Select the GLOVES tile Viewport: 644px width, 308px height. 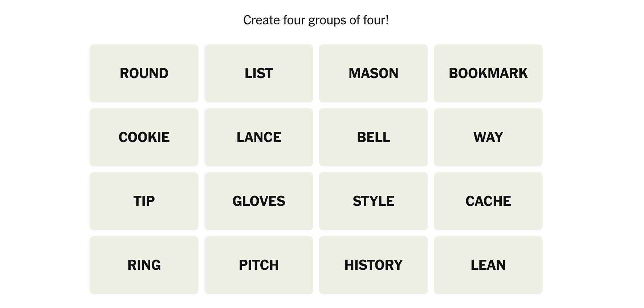pos(259,201)
